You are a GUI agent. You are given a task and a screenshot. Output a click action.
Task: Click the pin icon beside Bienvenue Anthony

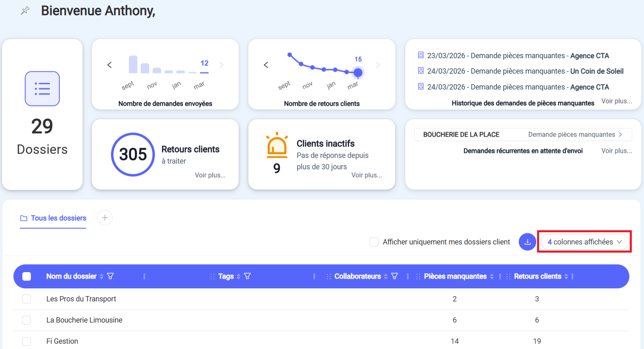(x=25, y=11)
